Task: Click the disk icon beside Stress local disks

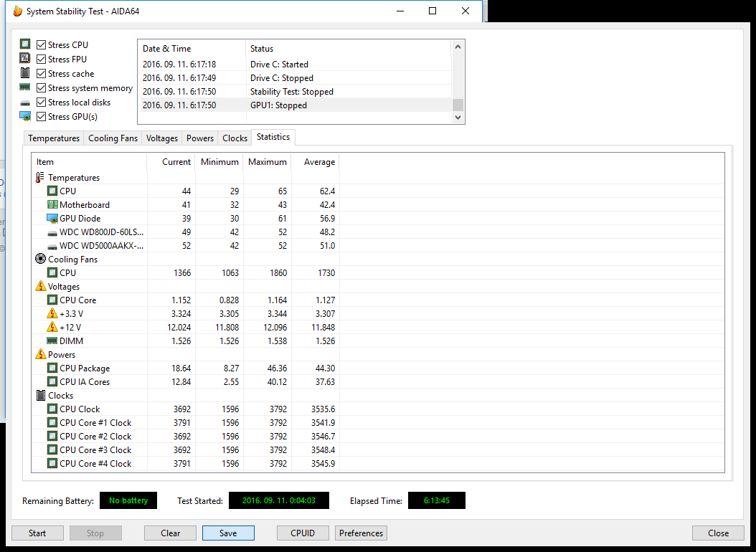Action: 25,103
